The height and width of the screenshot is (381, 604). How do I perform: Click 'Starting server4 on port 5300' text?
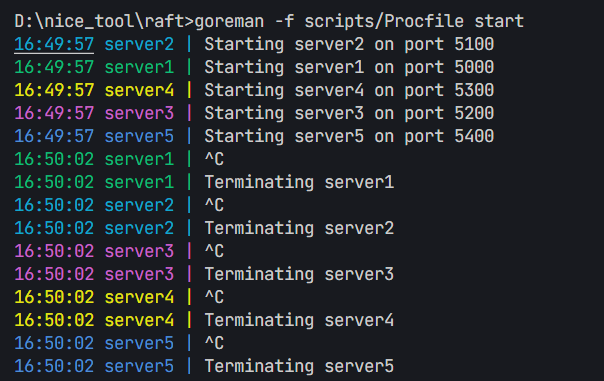pos(349,90)
